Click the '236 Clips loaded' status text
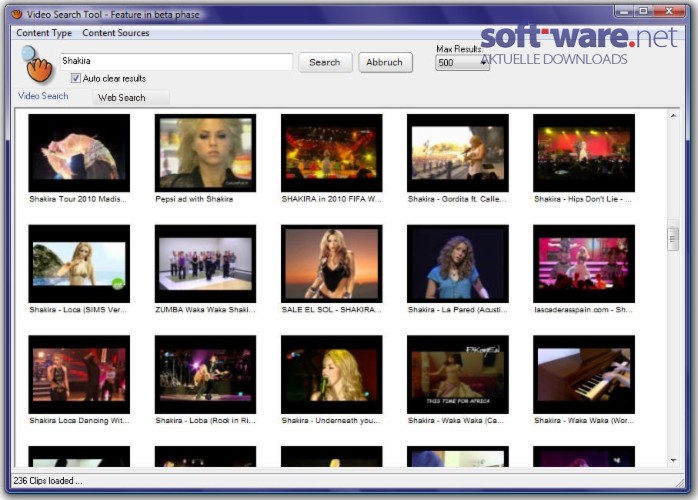 (x=48, y=481)
